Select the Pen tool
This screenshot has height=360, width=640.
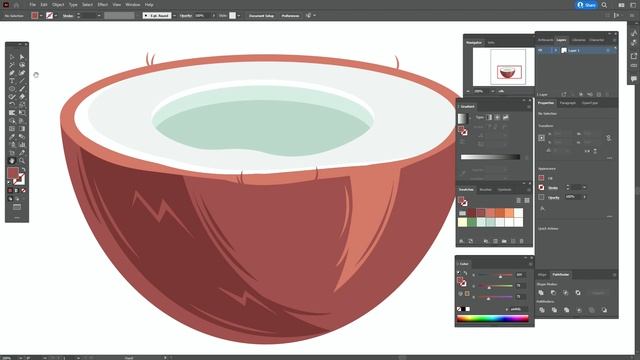[x=12, y=73]
